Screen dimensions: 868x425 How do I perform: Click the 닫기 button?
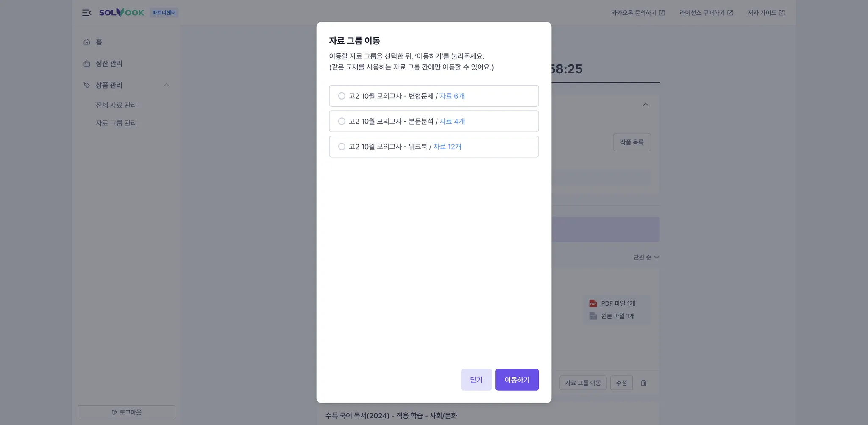click(476, 380)
